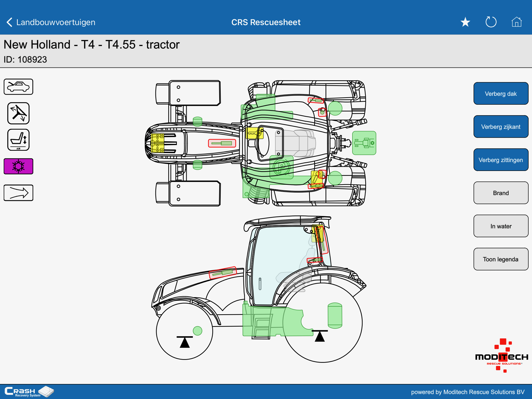The image size is (532, 399).
Task: Toggle Verberg zijkant side view
Action: coord(501,127)
